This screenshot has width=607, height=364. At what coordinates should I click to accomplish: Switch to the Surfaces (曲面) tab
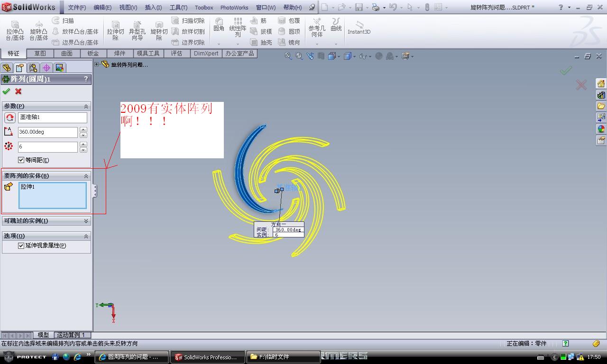point(67,54)
